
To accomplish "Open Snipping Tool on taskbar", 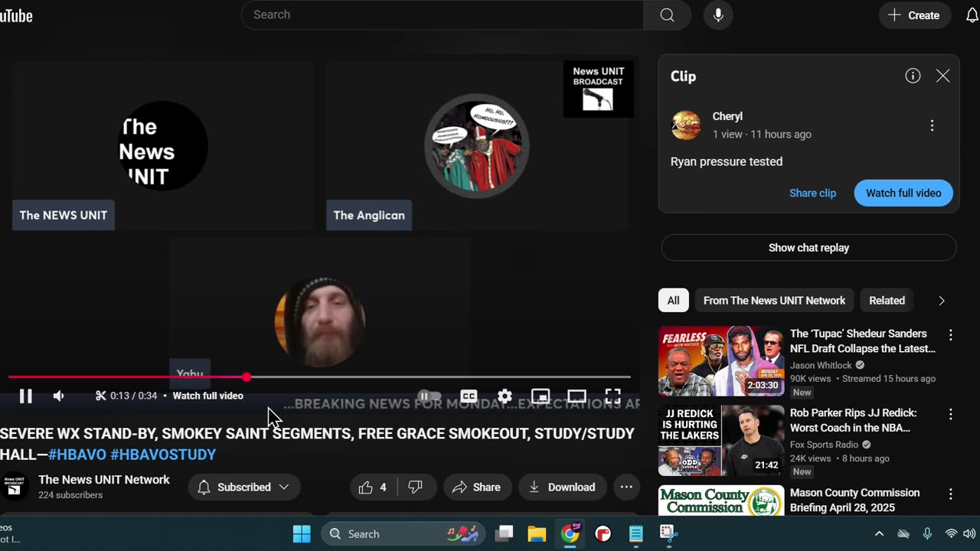I will (668, 533).
